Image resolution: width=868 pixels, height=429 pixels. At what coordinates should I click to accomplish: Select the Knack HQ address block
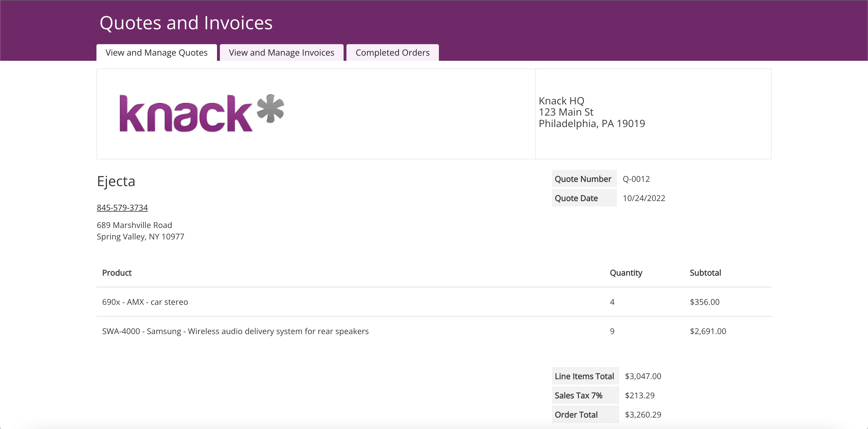point(591,112)
